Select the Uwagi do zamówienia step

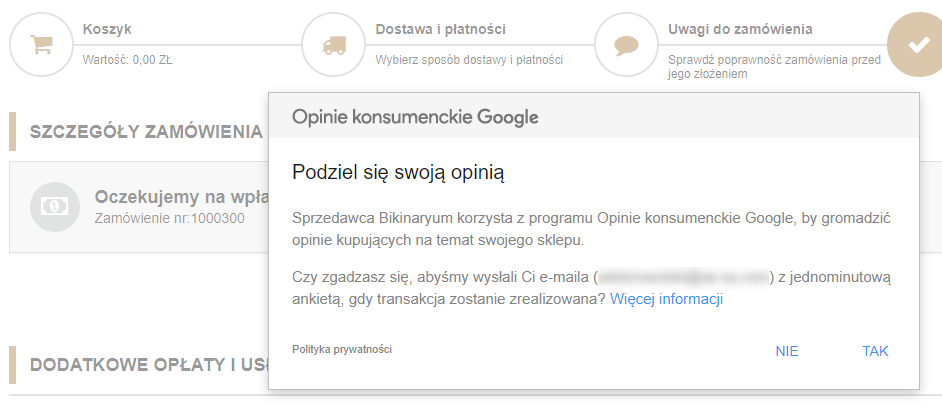click(740, 30)
